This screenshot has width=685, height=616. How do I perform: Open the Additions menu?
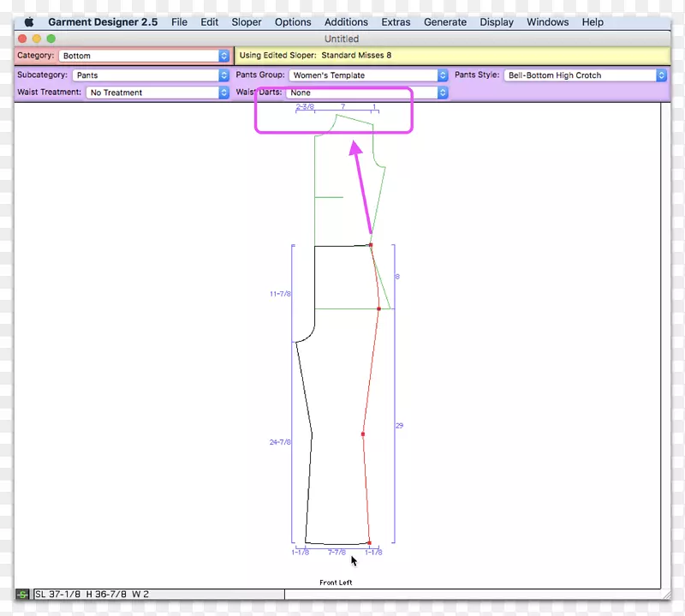coord(346,22)
